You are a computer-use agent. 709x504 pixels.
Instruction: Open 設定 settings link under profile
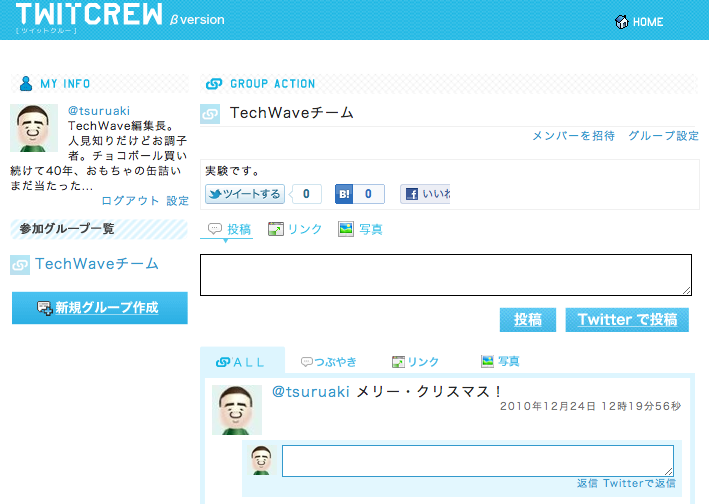tap(178, 201)
